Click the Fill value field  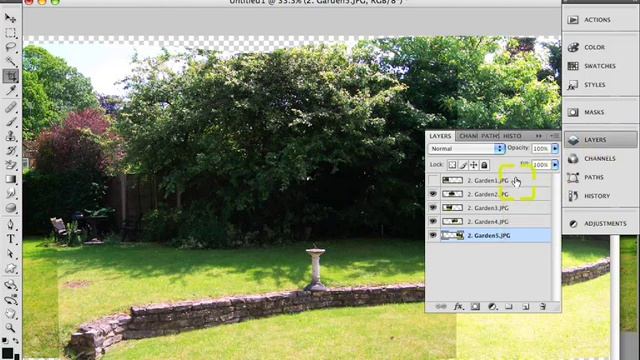coord(541,165)
